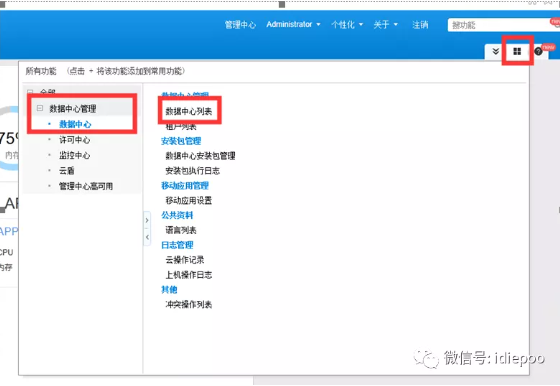Collapse panel with left arrow handle

click(x=147, y=237)
